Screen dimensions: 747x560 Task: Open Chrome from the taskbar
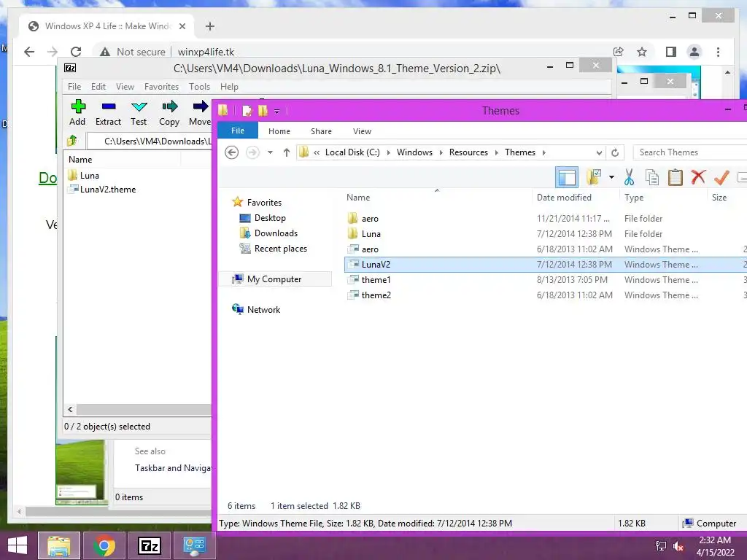pyautogui.click(x=104, y=545)
